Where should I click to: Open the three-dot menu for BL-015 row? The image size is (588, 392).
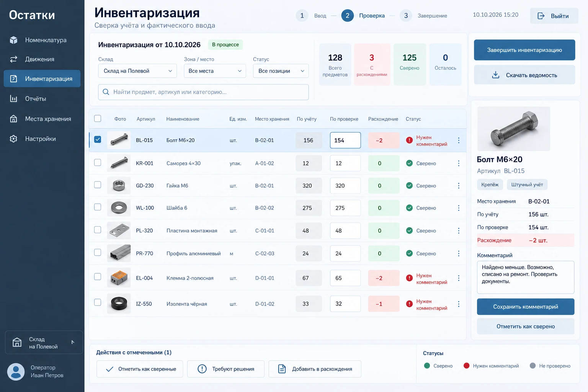tap(459, 140)
